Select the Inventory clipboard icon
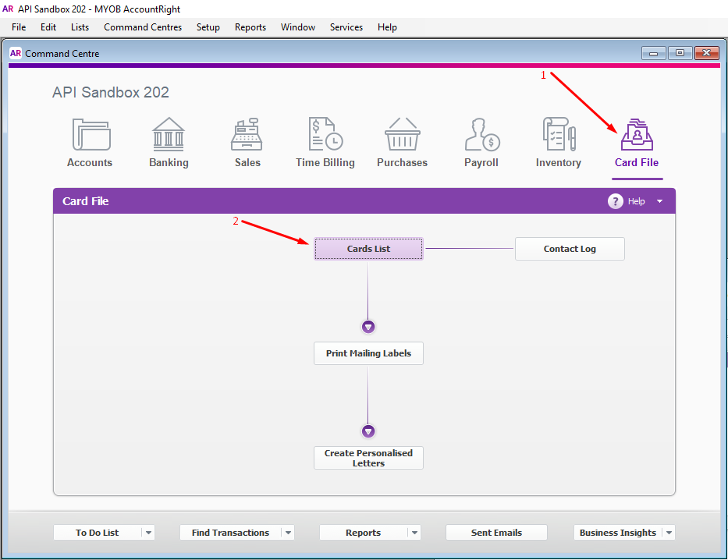This screenshot has height=560, width=728. pos(559,134)
